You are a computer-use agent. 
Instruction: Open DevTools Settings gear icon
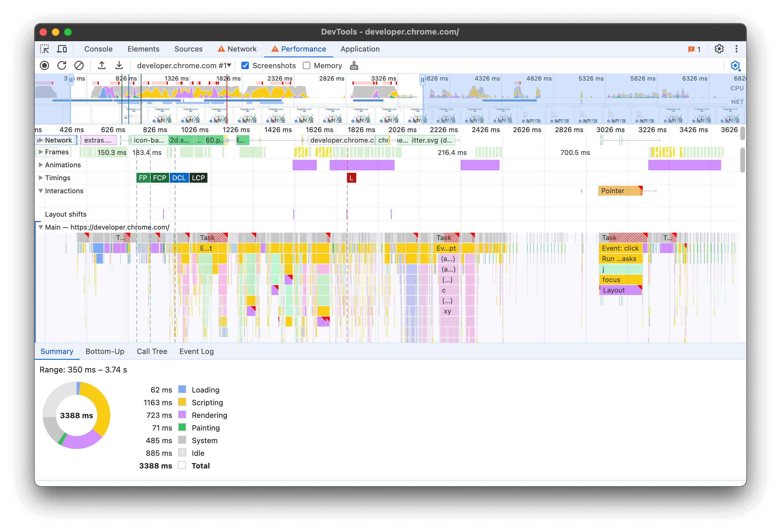coord(719,49)
